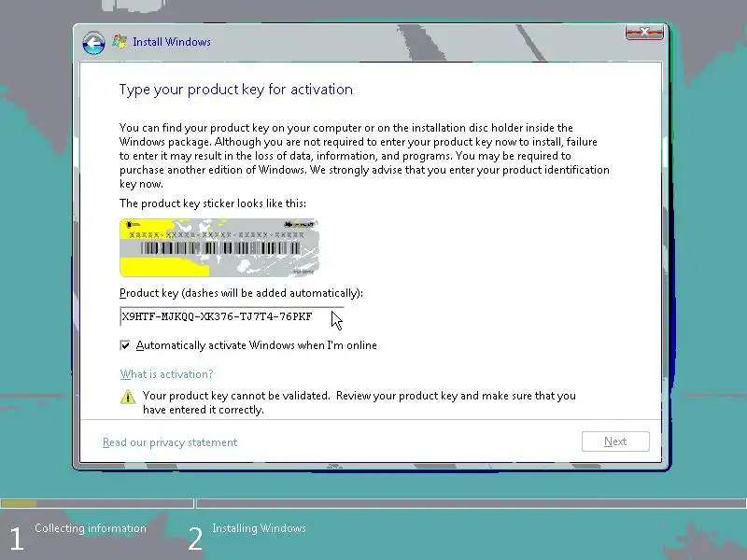The height and width of the screenshot is (560, 747).
Task: Click the Install Windows title text
Action: coord(172,42)
